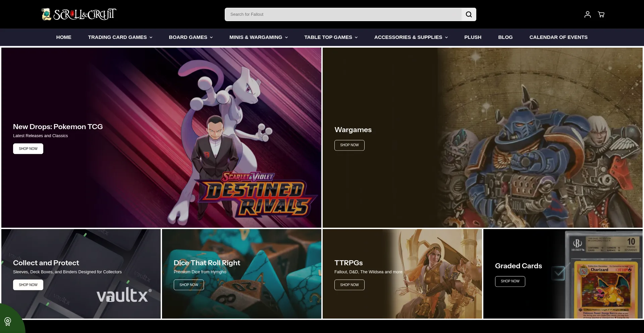Click Shop Now under Wargames
644x333 pixels.
click(x=349, y=145)
